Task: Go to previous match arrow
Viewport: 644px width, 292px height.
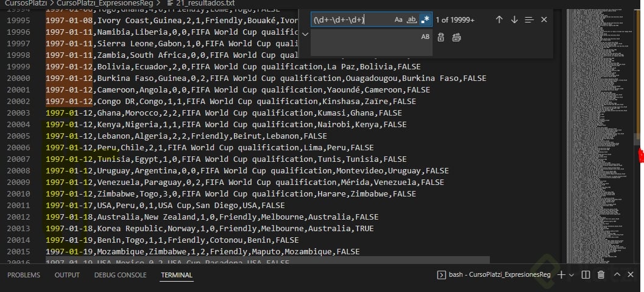Action: [499, 19]
